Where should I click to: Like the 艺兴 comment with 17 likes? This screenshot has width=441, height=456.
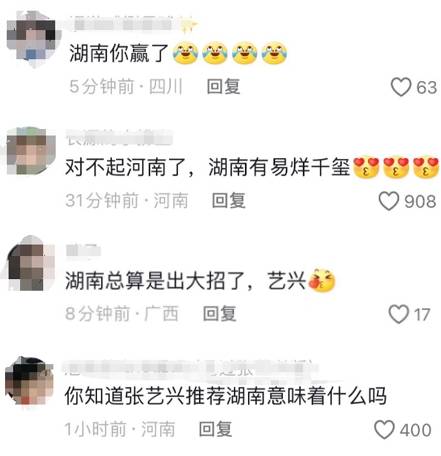(x=398, y=314)
